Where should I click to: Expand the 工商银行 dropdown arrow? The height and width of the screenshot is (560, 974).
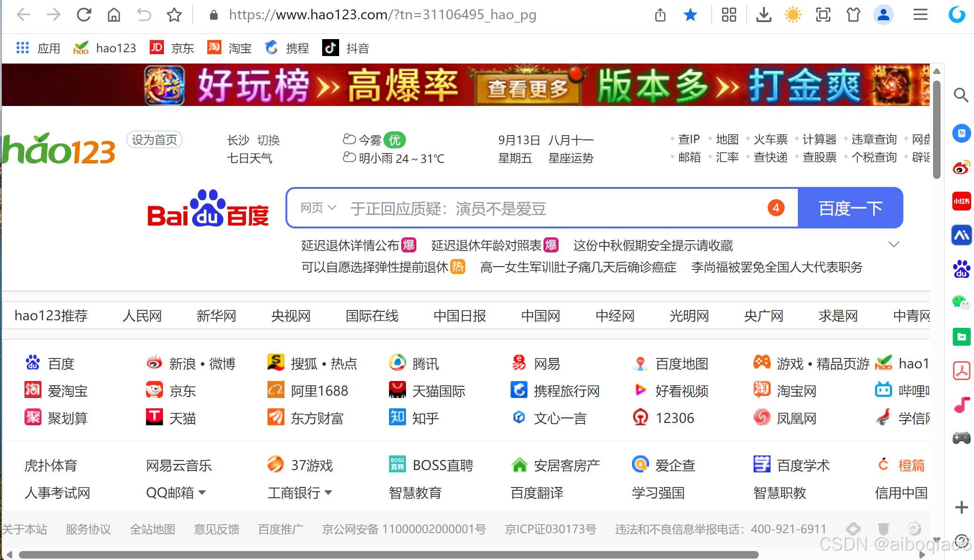pos(328,493)
